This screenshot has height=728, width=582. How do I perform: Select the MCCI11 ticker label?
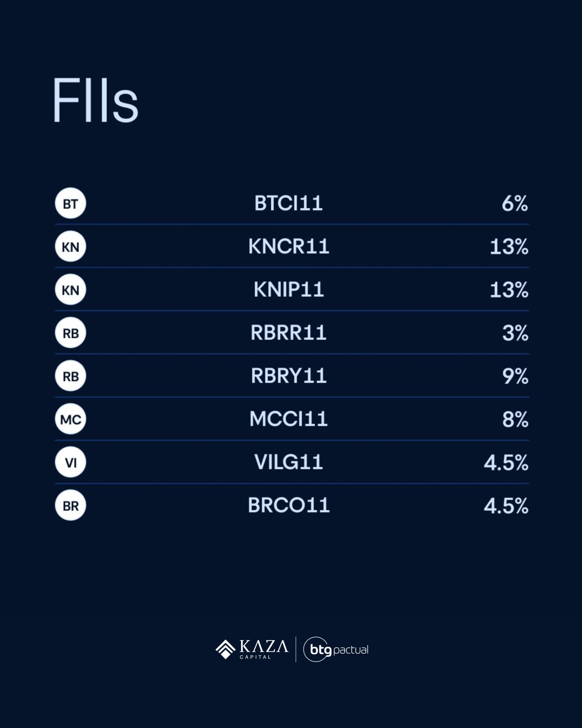tap(288, 419)
